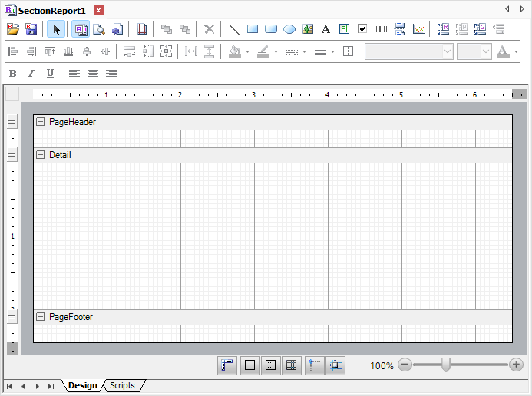532x396 pixels.
Task: Select the Chart control tool
Action: [x=418, y=29]
